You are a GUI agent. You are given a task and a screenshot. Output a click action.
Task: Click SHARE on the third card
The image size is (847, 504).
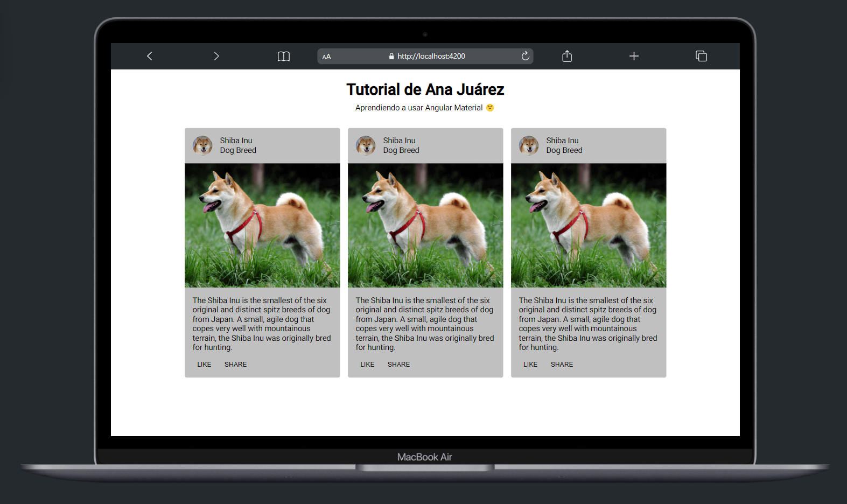[562, 365]
